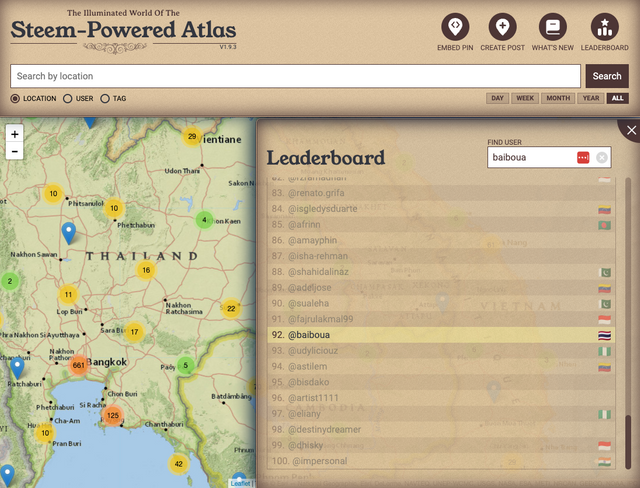The height and width of the screenshot is (488, 640).
Task: Select leaderboard entry @adeljose
Action: point(441,288)
